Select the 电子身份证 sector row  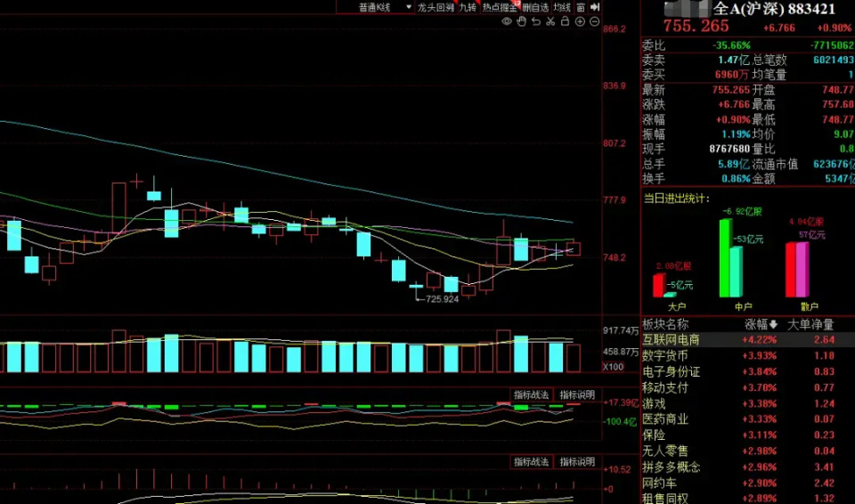tap(748, 372)
